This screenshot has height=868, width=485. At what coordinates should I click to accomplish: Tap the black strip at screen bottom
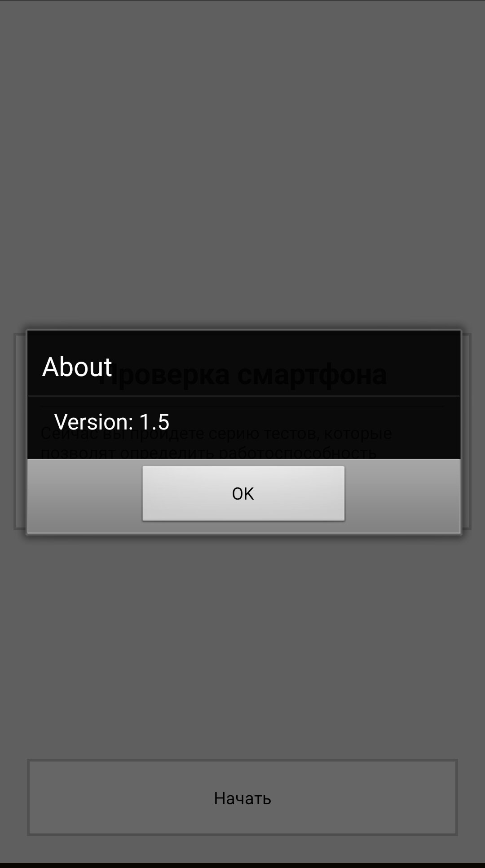pos(242,865)
